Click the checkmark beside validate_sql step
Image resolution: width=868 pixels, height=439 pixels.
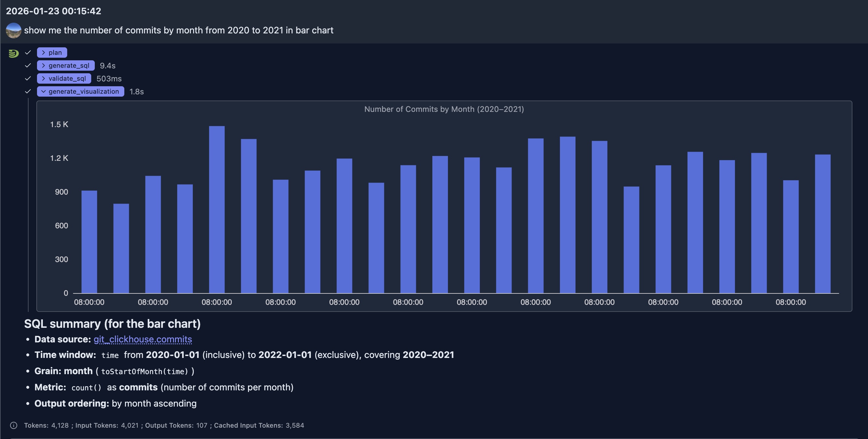28,78
